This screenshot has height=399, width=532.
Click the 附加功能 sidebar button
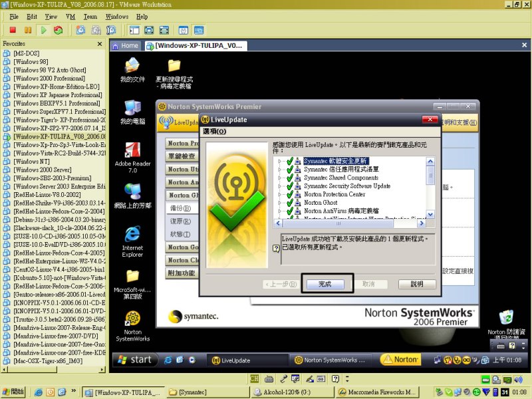[x=182, y=273]
